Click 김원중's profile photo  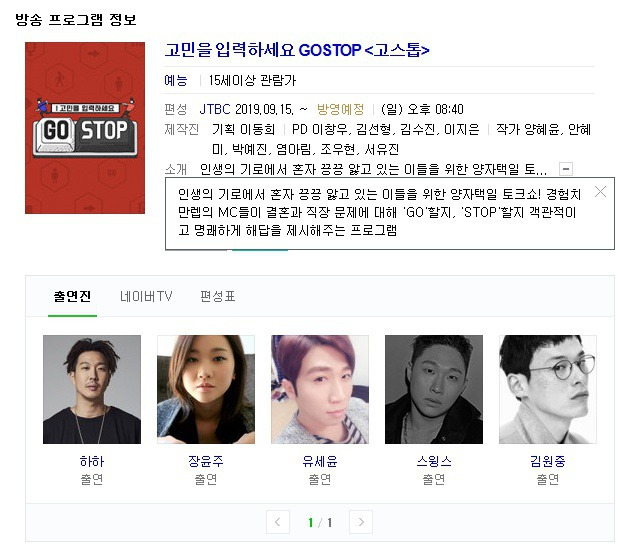(548, 390)
